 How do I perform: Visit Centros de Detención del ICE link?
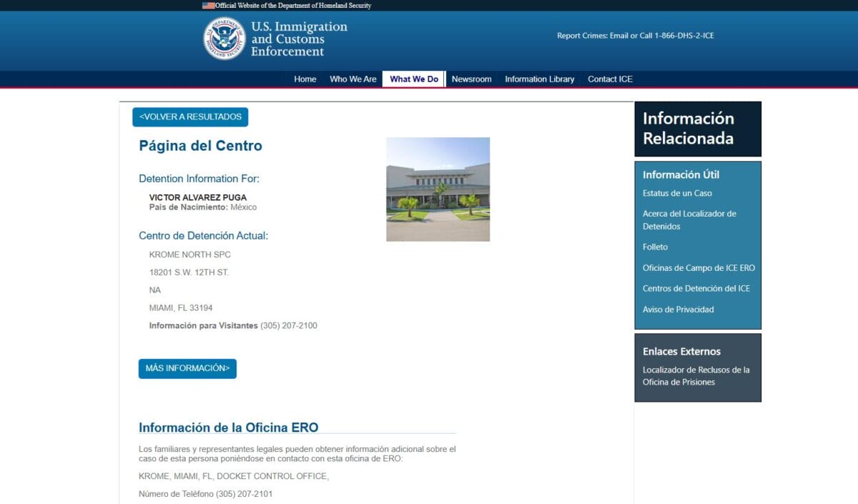(696, 289)
